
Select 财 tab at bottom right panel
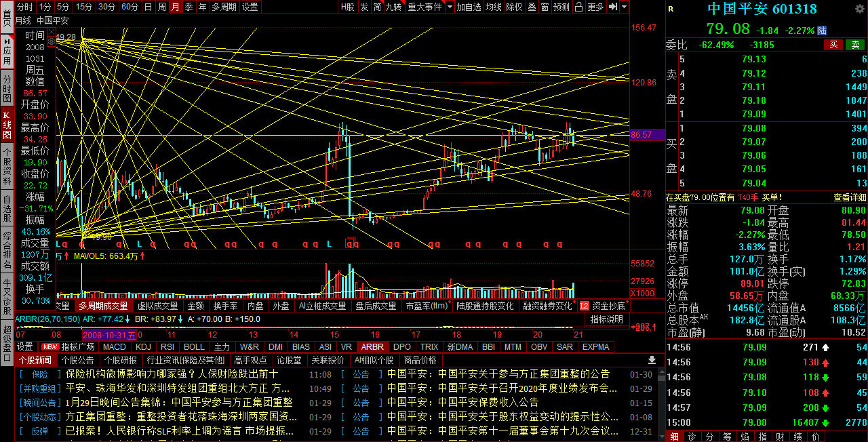pyautogui.click(x=779, y=436)
